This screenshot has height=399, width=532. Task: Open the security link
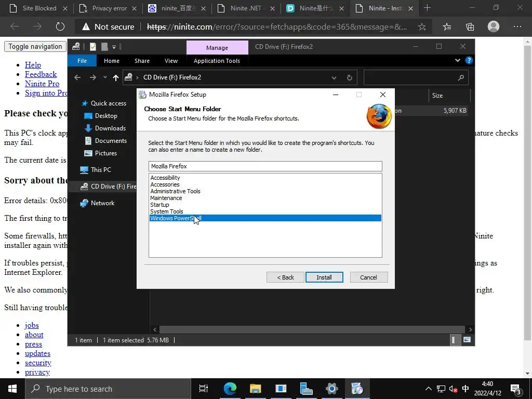point(38,363)
